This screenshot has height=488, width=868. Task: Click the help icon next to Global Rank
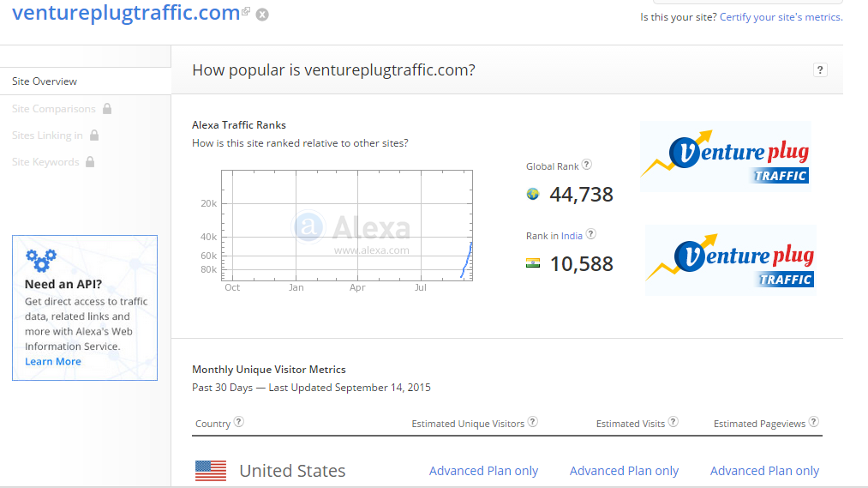pos(587,166)
